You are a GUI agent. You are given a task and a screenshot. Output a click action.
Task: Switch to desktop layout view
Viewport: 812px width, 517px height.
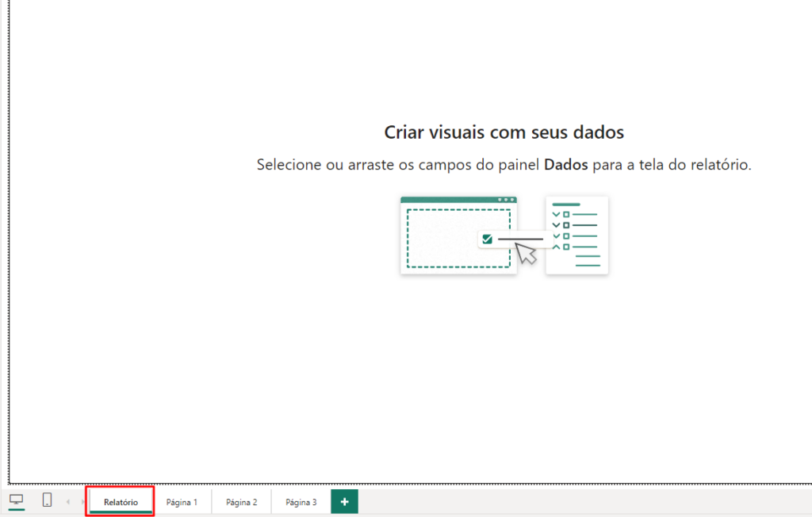click(16, 500)
